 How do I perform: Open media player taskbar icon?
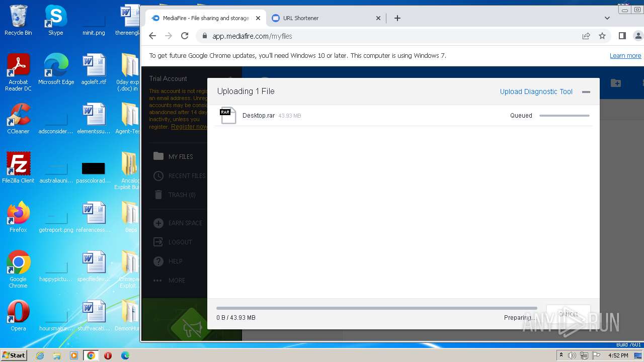pos(74,355)
